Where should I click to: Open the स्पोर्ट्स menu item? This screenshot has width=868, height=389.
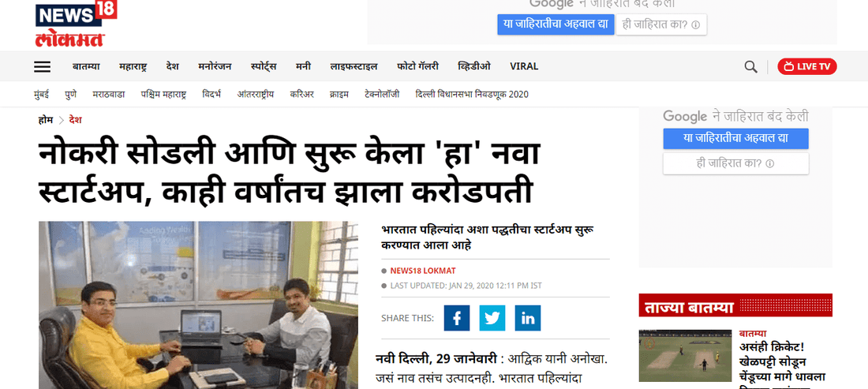pyautogui.click(x=264, y=66)
